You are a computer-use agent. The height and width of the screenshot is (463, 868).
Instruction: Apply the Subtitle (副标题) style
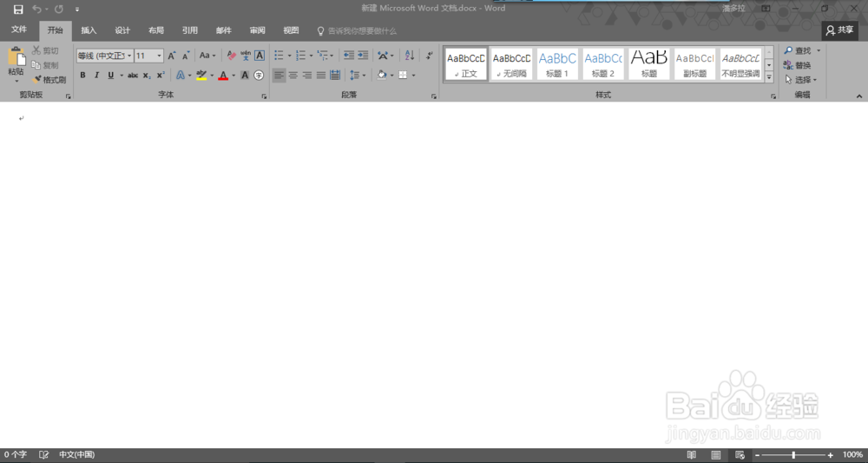point(694,64)
